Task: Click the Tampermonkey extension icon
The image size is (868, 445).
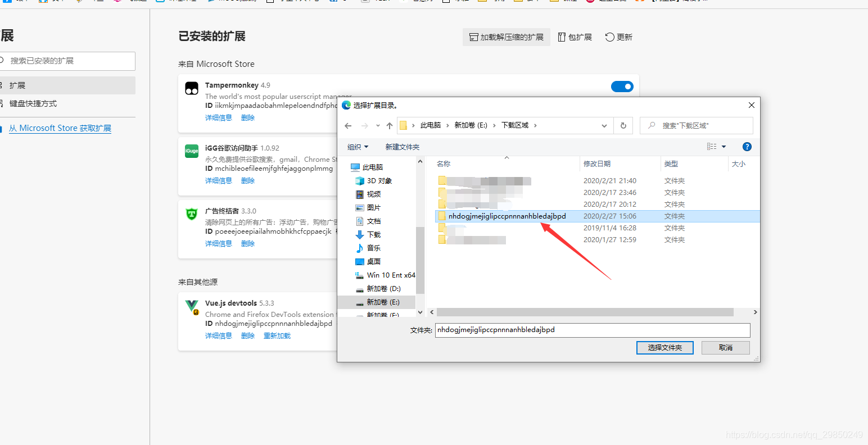Action: pyautogui.click(x=192, y=88)
